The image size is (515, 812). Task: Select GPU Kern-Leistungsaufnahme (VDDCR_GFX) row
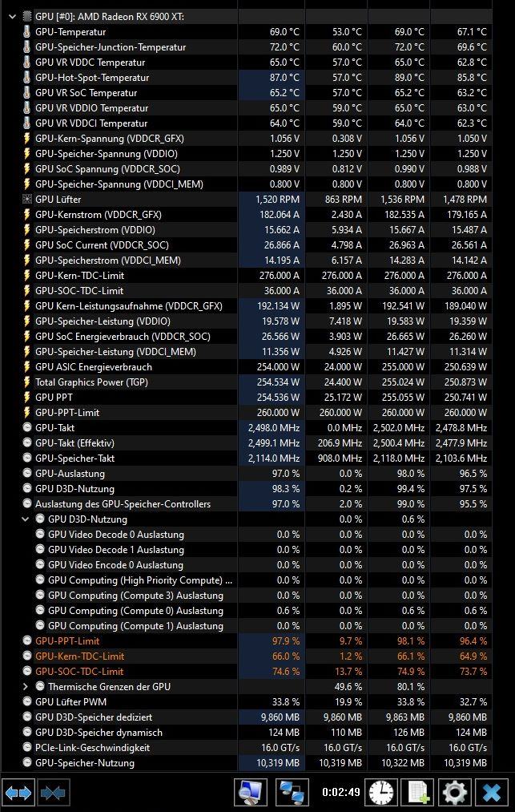129,306
